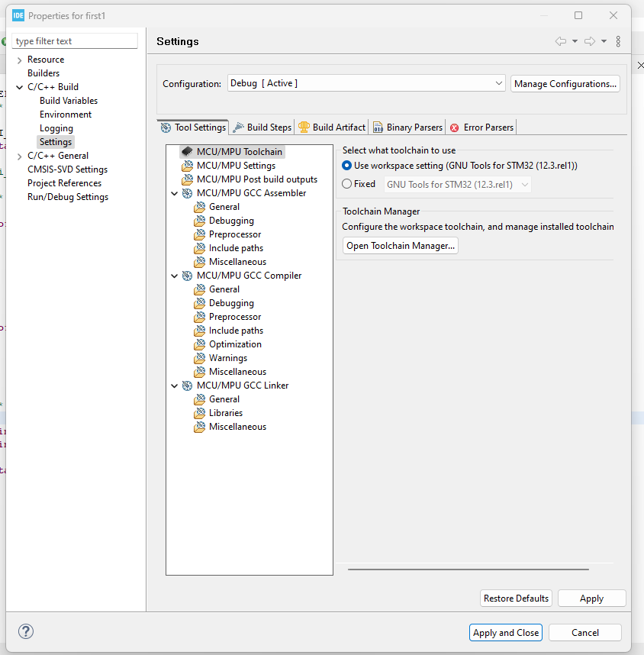Viewport: 644px width, 655px height.
Task: Click the red error icon on Error Parsers tab
Action: point(455,127)
